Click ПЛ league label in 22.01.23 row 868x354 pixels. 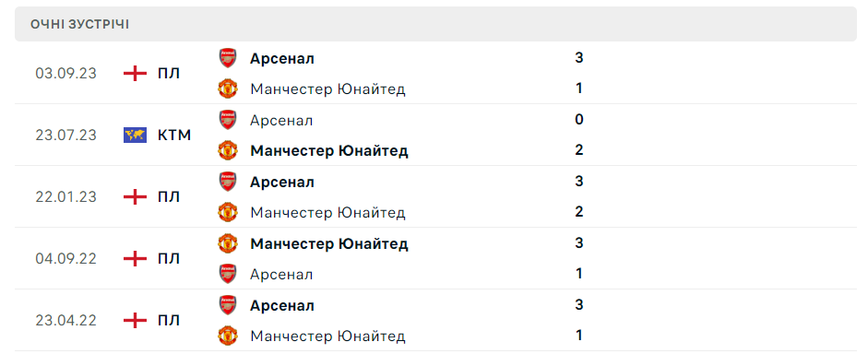pos(168,197)
